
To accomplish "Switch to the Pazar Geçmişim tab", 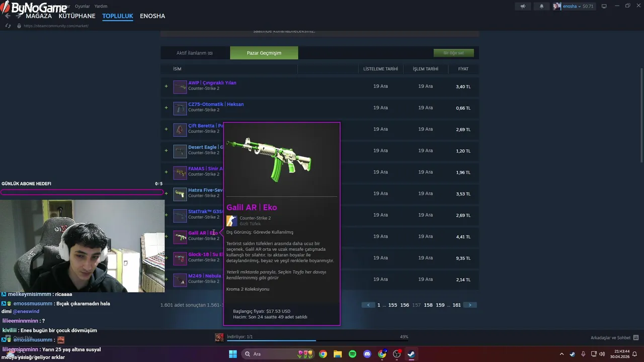I will point(264,53).
